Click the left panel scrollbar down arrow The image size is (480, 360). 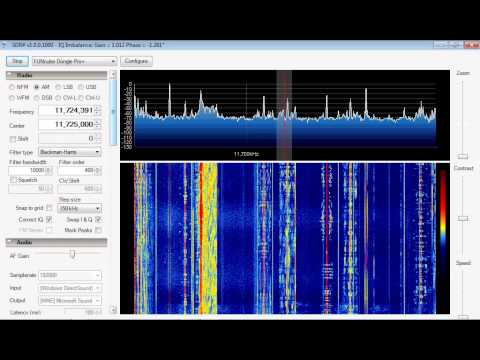tap(113, 310)
